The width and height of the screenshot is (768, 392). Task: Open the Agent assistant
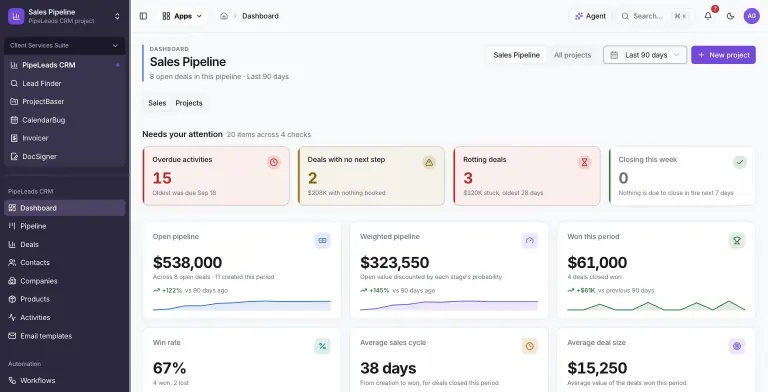tap(590, 16)
